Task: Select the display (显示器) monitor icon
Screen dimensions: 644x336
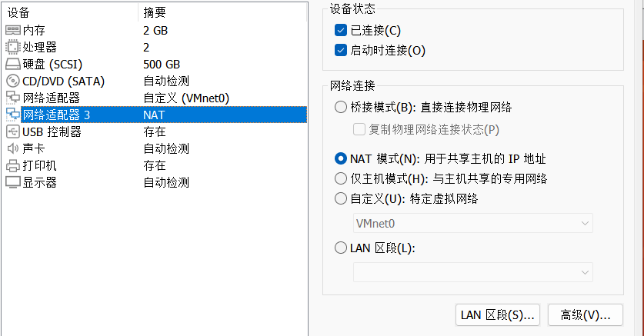Action: pyautogui.click(x=13, y=182)
